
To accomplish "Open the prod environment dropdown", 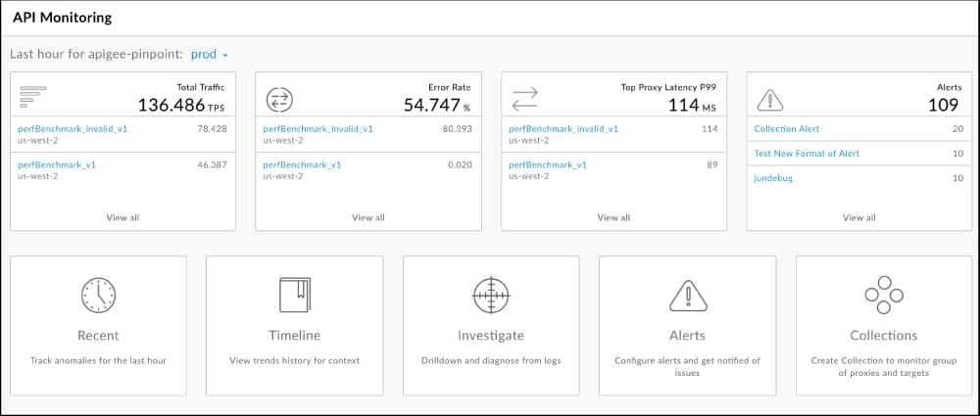I will [210, 55].
